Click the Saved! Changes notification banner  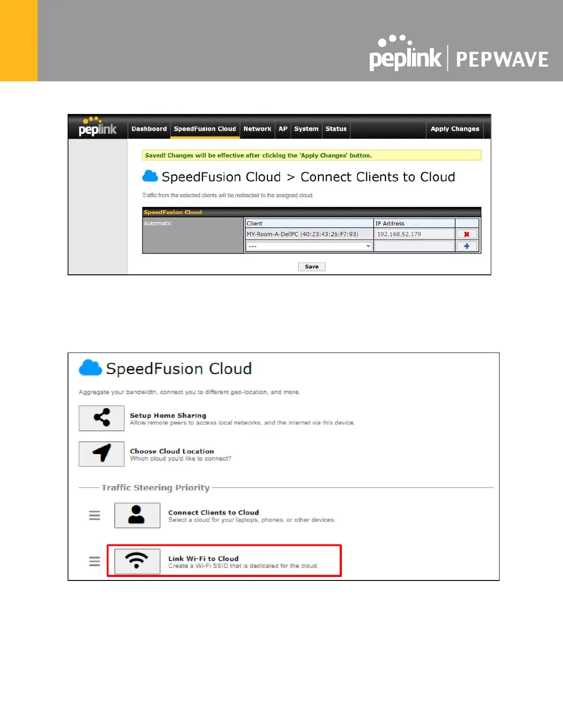tap(312, 155)
